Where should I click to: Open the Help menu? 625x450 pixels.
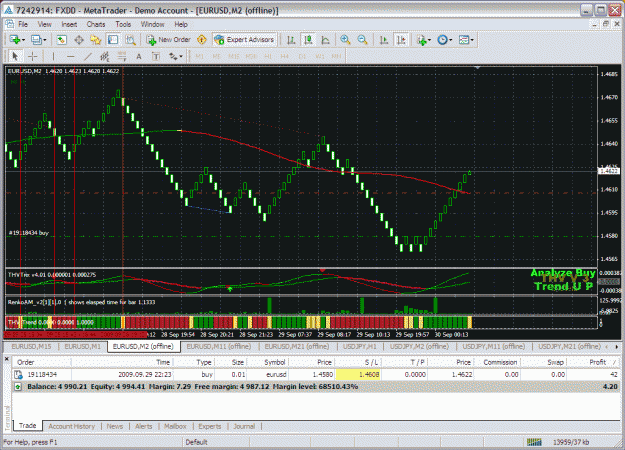click(181, 24)
